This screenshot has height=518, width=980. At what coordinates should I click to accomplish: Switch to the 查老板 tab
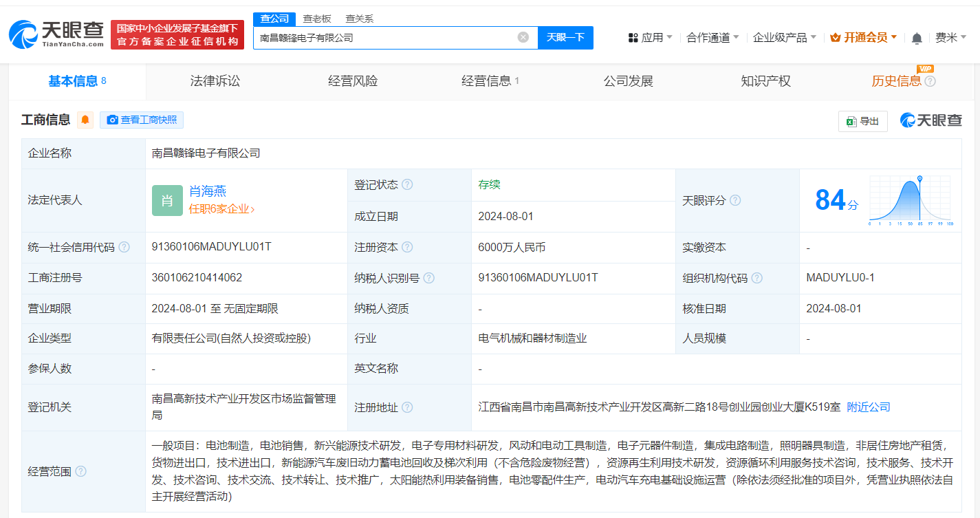316,19
